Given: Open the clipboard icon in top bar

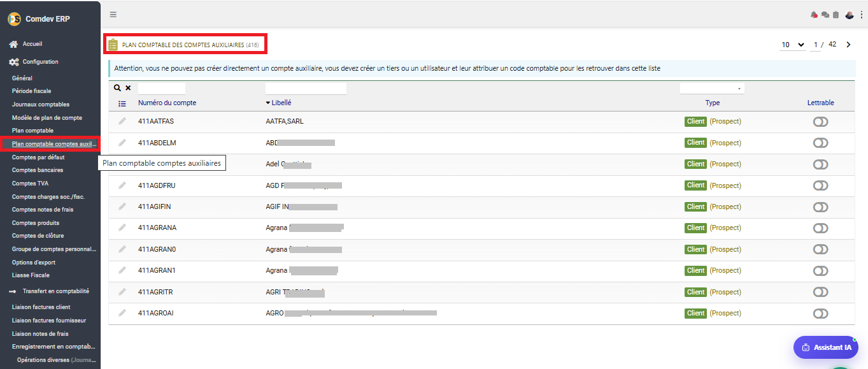Looking at the screenshot, I should coord(836,15).
